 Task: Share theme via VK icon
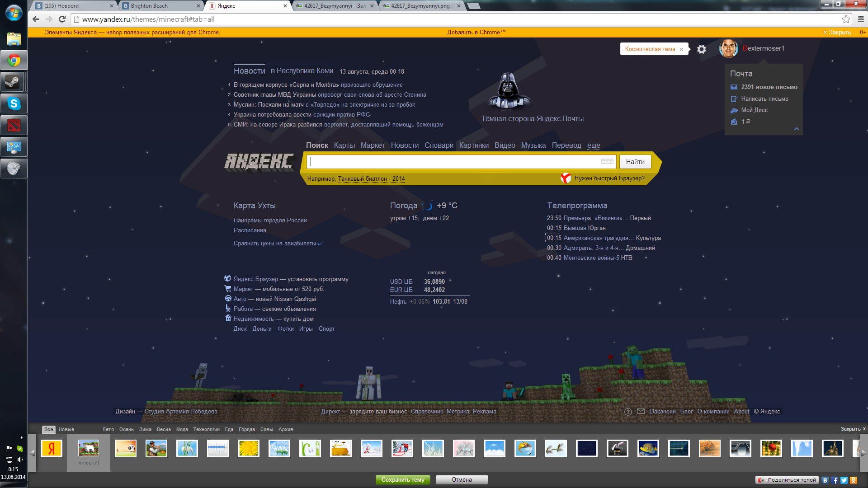pyautogui.click(x=825, y=480)
